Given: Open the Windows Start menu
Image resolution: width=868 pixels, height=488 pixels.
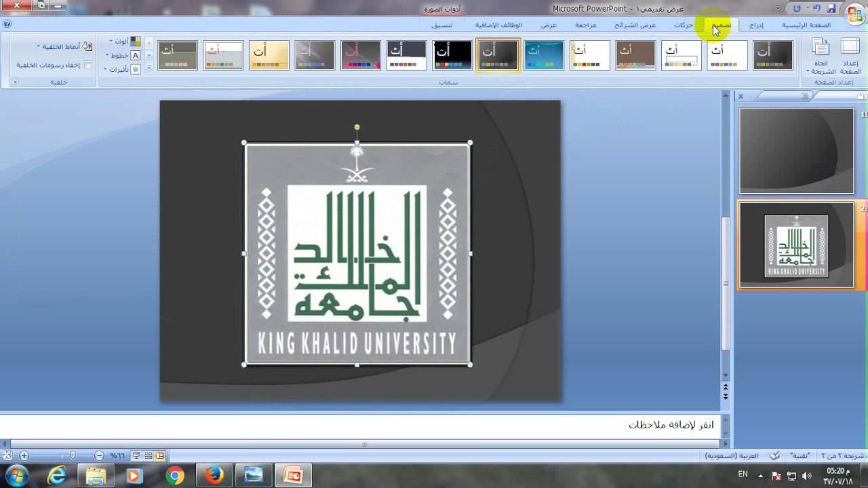Looking at the screenshot, I should tap(17, 476).
